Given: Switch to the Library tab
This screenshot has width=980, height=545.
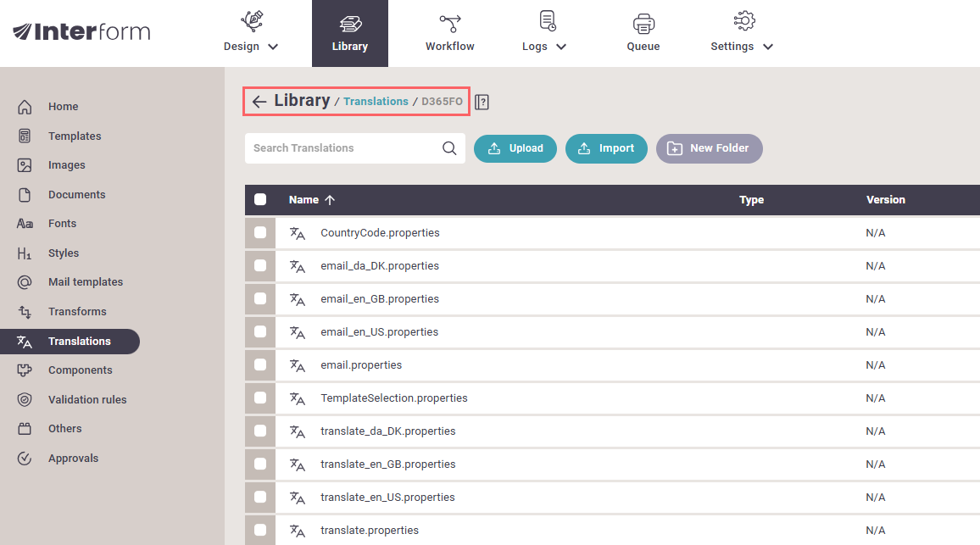Looking at the screenshot, I should pyautogui.click(x=349, y=33).
